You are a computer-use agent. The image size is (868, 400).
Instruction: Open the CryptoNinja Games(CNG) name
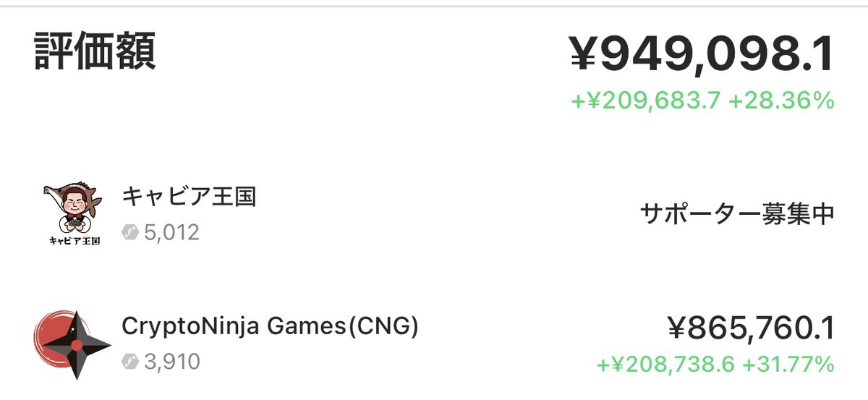(x=270, y=326)
